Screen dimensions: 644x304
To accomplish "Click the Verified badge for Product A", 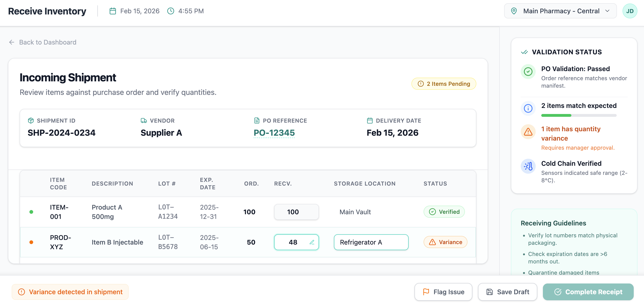I will pos(444,212).
